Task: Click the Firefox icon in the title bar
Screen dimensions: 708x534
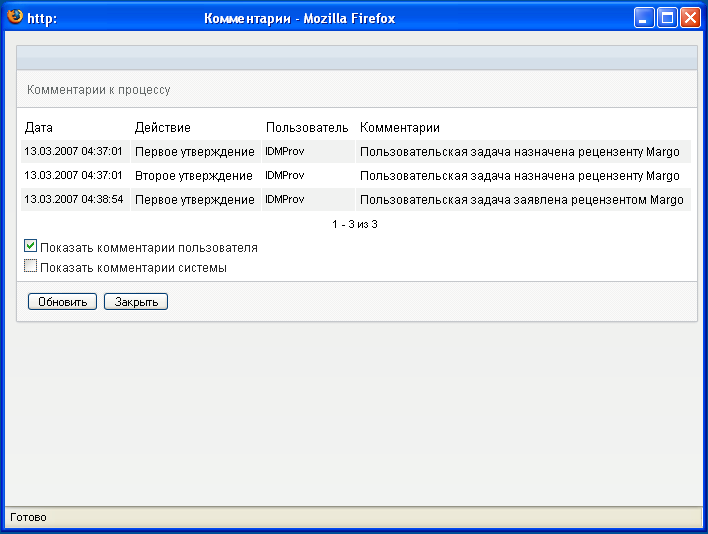Action: click(x=15, y=17)
